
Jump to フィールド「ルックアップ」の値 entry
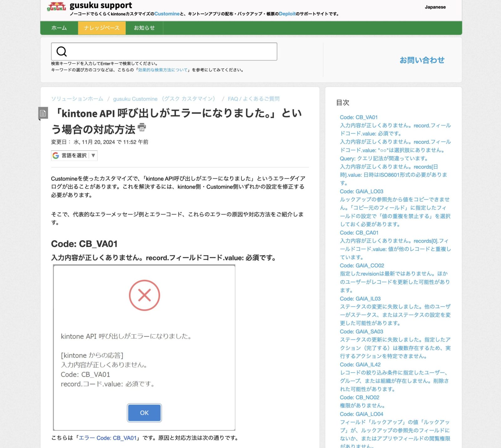pos(395,434)
